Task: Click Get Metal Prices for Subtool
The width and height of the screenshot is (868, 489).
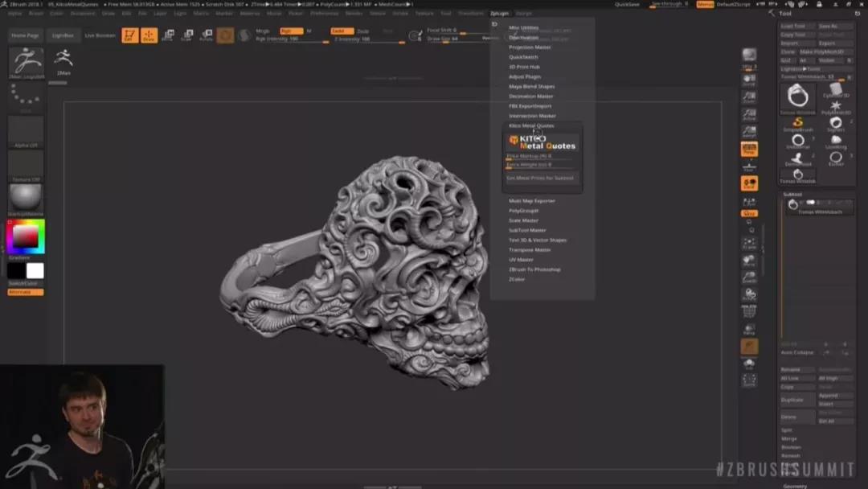Action: click(x=540, y=178)
